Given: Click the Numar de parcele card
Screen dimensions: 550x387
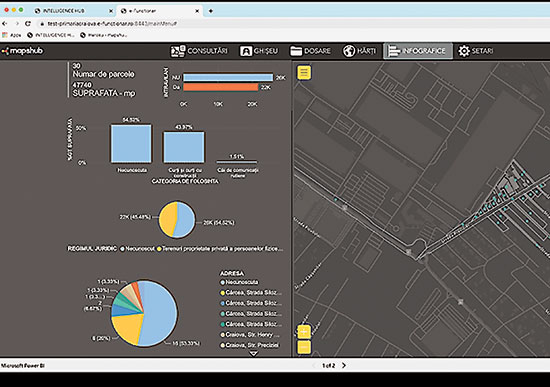Looking at the screenshot, I should pyautogui.click(x=103, y=71).
